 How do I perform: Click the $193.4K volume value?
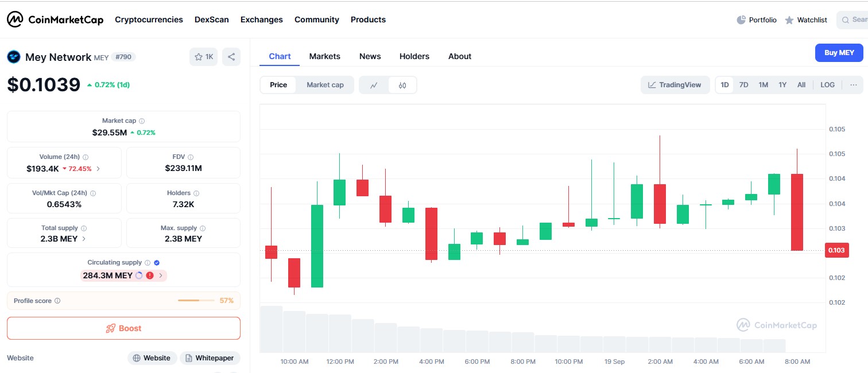click(42, 169)
